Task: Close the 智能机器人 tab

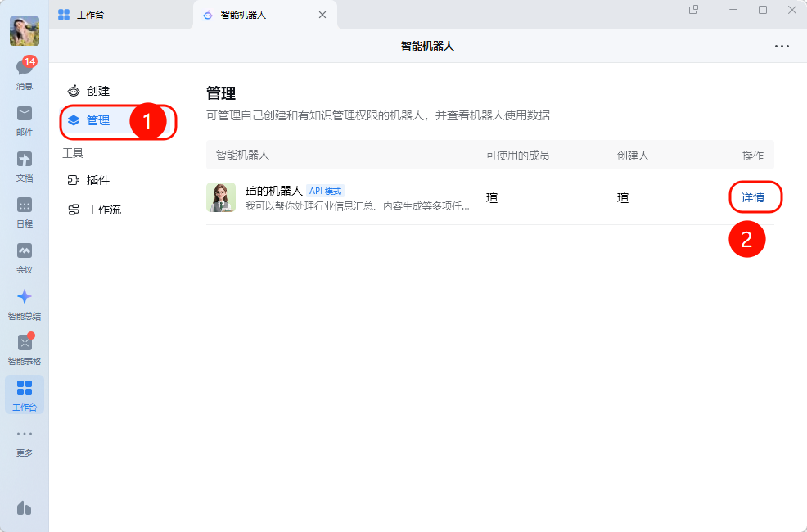Action: point(322,15)
